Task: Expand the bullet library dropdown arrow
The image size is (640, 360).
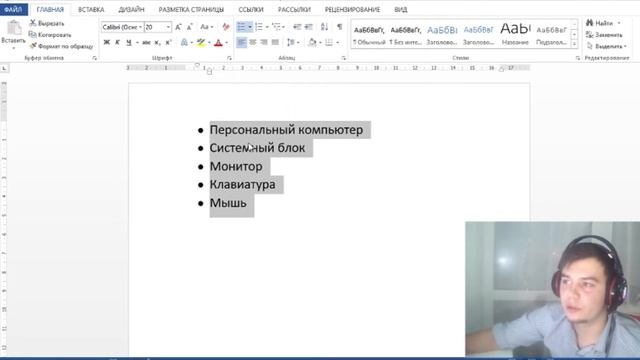Action: tap(250, 27)
